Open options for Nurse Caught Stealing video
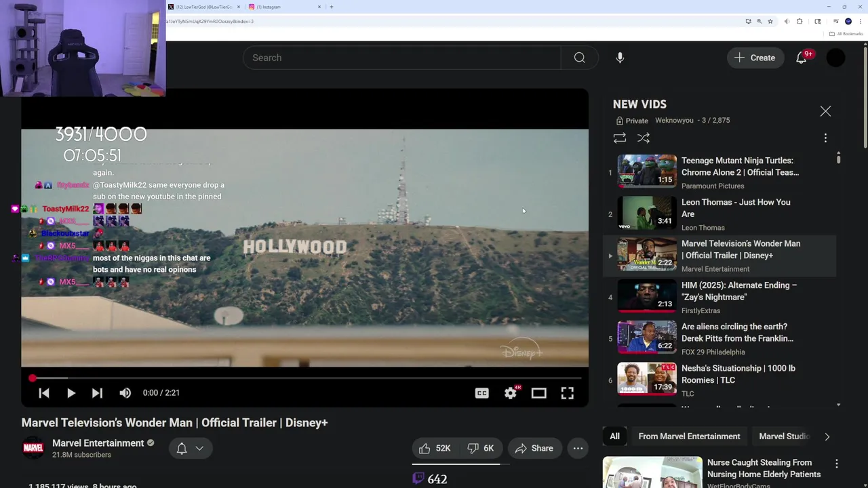Viewport: 868px width, 488px height. [x=836, y=464]
